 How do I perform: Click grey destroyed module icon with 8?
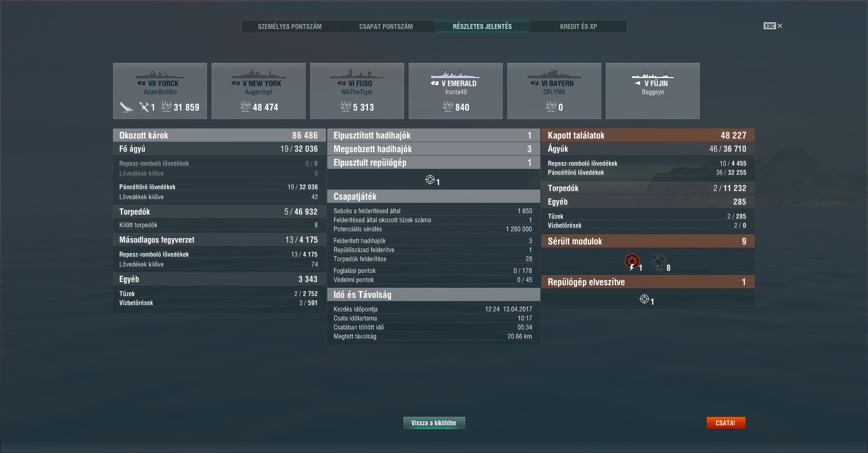pyautogui.click(x=659, y=262)
